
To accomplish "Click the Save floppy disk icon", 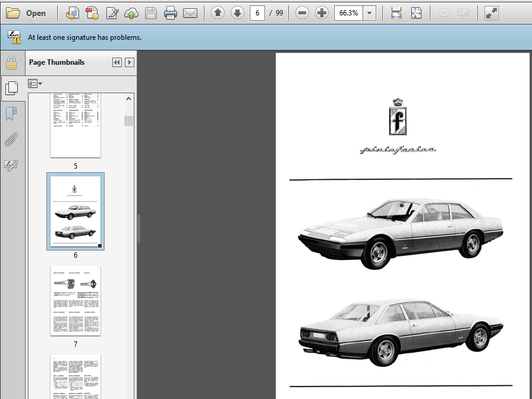I will point(151,13).
